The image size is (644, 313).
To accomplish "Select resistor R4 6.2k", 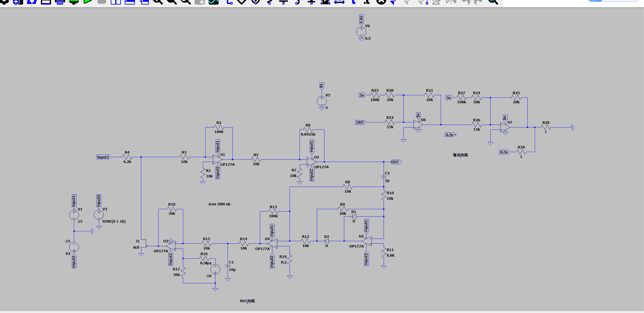I will [x=127, y=157].
